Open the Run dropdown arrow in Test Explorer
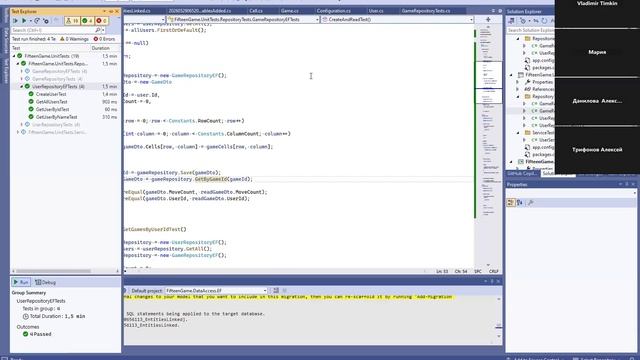This screenshot has height=360, width=640. tap(30, 20)
